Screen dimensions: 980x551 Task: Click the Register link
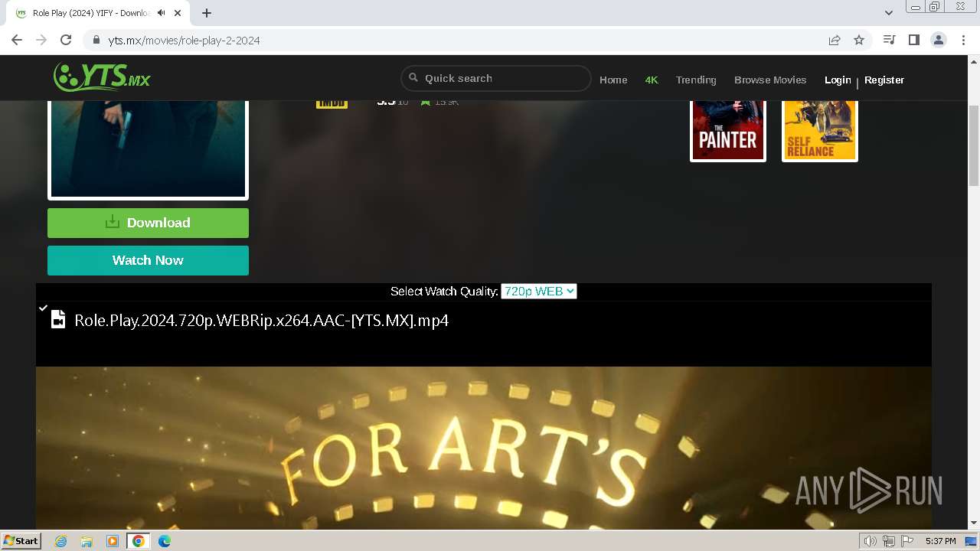pos(884,80)
